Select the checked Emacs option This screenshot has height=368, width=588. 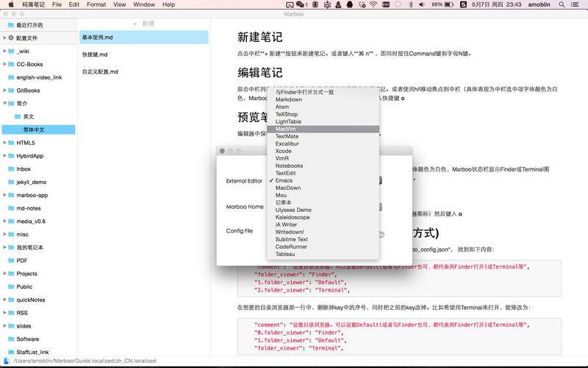(x=323, y=180)
